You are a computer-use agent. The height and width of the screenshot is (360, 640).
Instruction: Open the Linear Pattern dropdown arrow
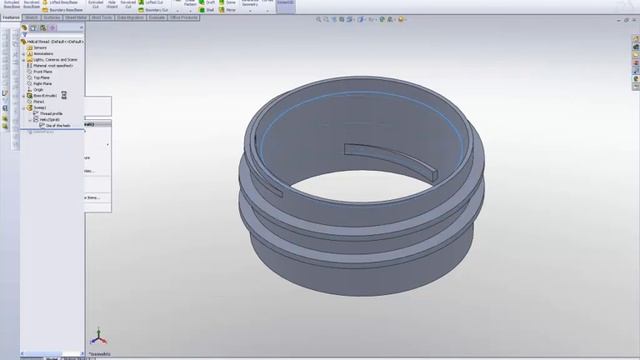(190, 11)
